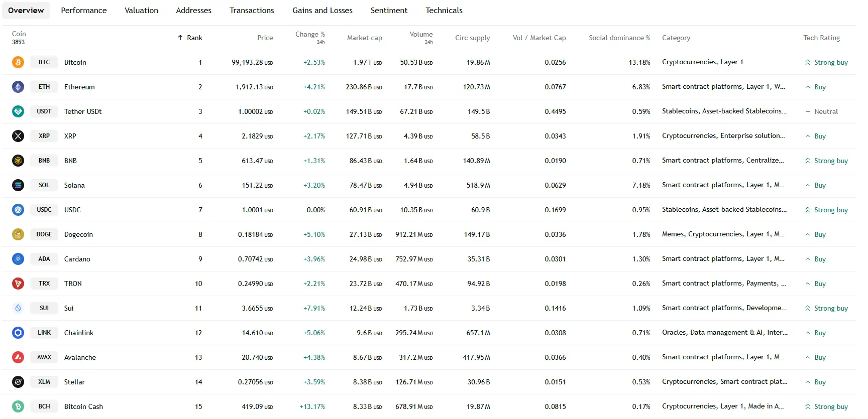
Task: Click the Avalanche coin logo icon
Action: coord(18,357)
